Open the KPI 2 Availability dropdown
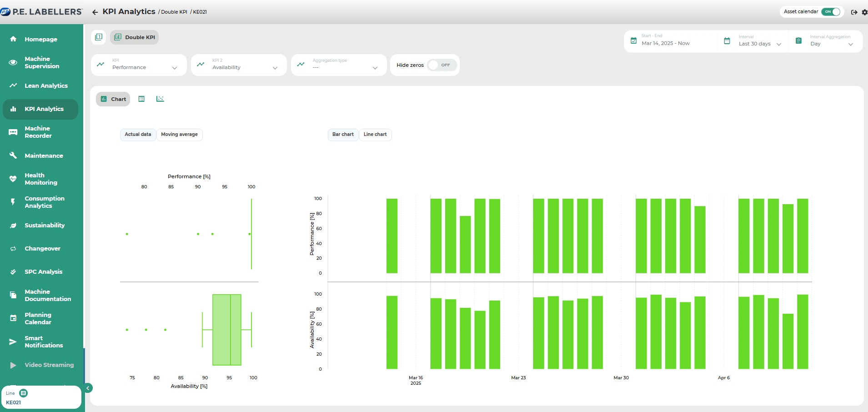This screenshot has width=868, height=412. click(x=239, y=65)
